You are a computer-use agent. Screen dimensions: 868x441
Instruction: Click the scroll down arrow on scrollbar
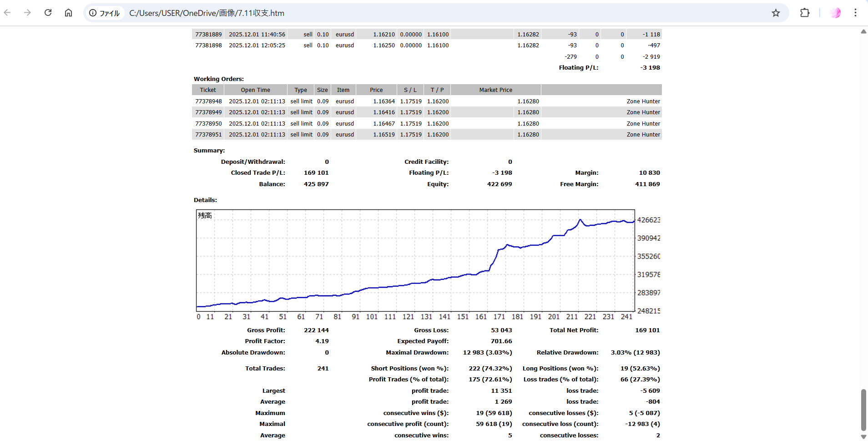(863, 436)
